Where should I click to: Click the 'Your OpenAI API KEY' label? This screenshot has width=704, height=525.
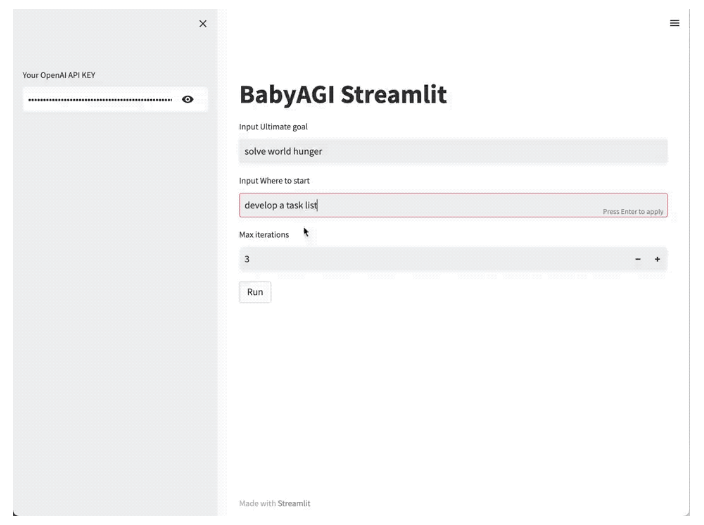click(x=59, y=75)
